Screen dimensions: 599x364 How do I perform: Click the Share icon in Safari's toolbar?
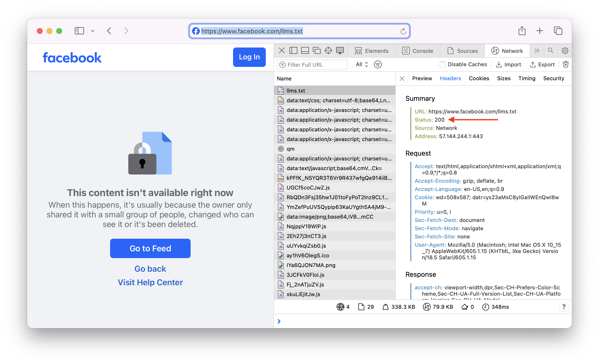click(x=522, y=31)
